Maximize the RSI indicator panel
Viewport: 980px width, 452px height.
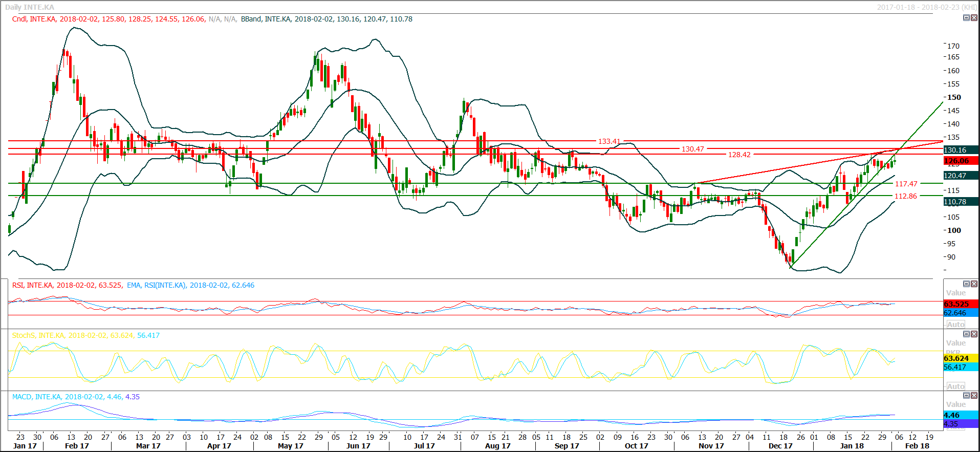pyautogui.click(x=966, y=284)
